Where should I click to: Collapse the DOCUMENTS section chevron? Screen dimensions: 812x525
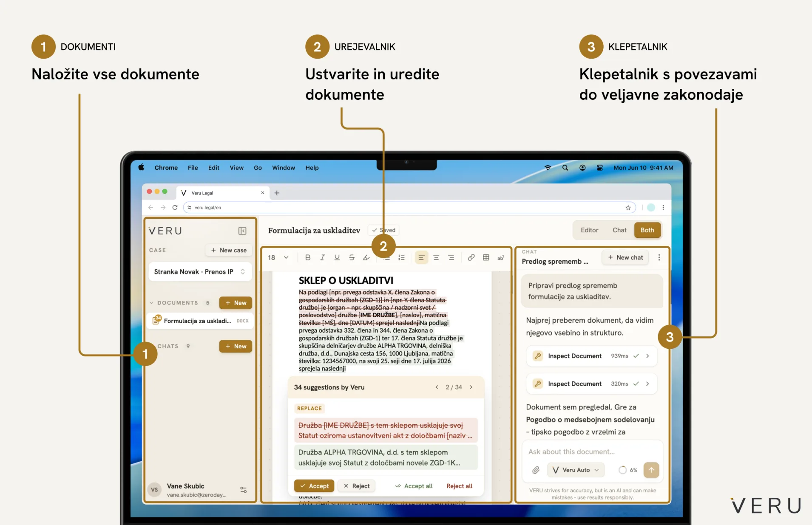tap(151, 303)
